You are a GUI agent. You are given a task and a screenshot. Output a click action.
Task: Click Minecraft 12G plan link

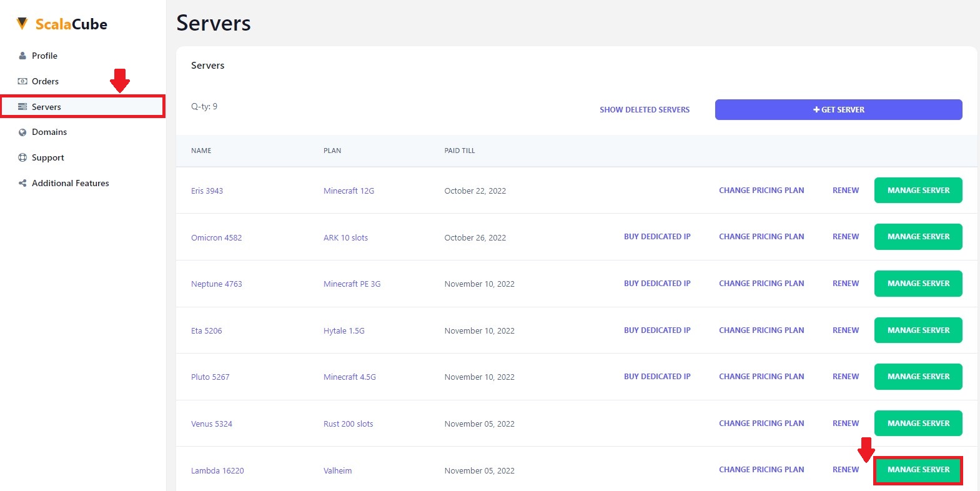point(349,191)
